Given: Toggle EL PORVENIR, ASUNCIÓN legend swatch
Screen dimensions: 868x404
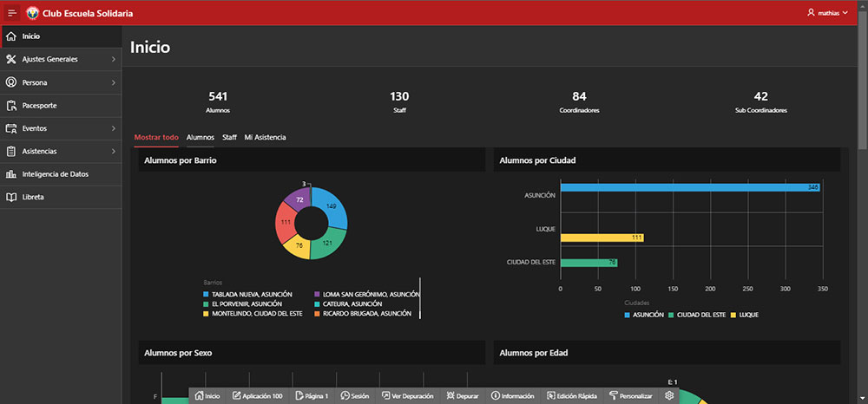Looking at the screenshot, I should [206, 304].
